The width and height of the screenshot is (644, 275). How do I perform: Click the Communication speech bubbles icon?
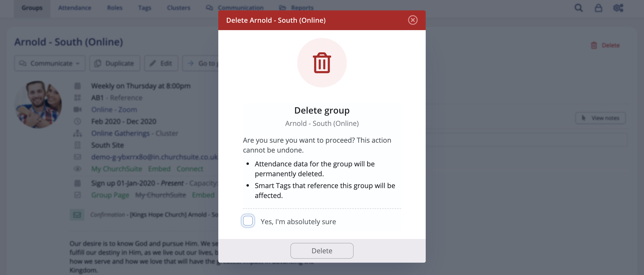click(209, 8)
